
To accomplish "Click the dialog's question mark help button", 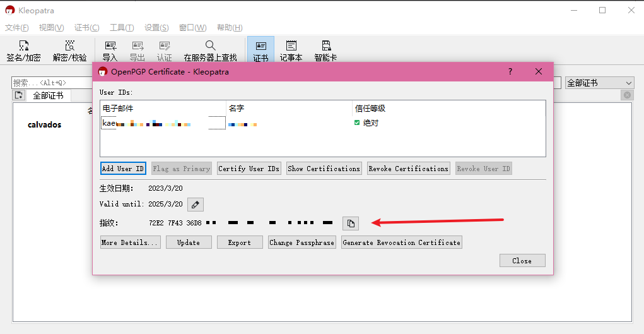I will pyautogui.click(x=510, y=71).
